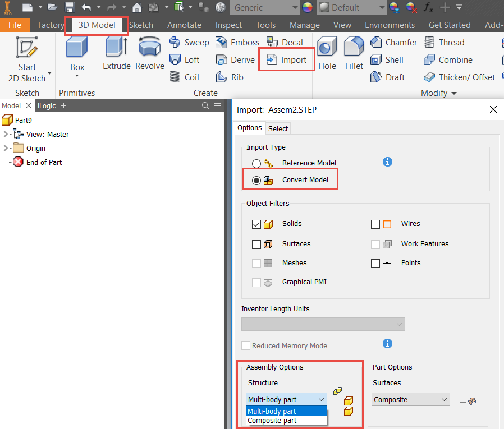Go to Home view icon
This screenshot has width=504, height=429.
click(137, 7)
